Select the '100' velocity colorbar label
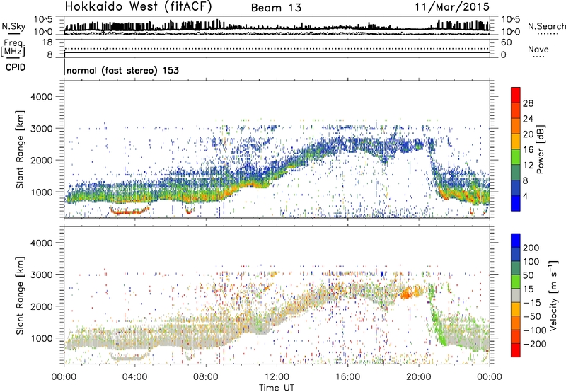The width and height of the screenshot is (566, 392). click(531, 262)
